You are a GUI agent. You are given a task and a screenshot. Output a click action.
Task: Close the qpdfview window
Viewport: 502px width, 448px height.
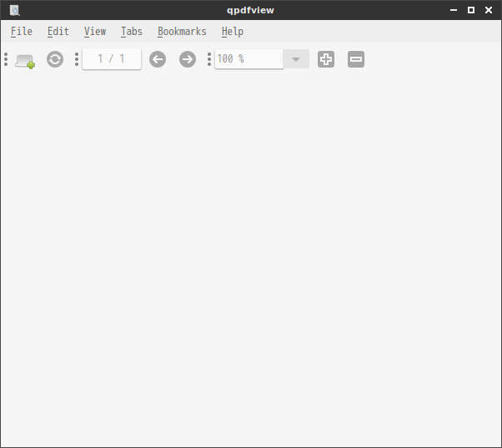pyautogui.click(x=489, y=10)
